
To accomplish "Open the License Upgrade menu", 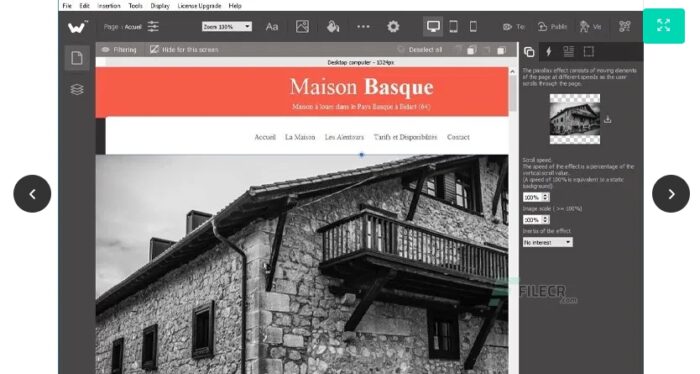I will (199, 6).
